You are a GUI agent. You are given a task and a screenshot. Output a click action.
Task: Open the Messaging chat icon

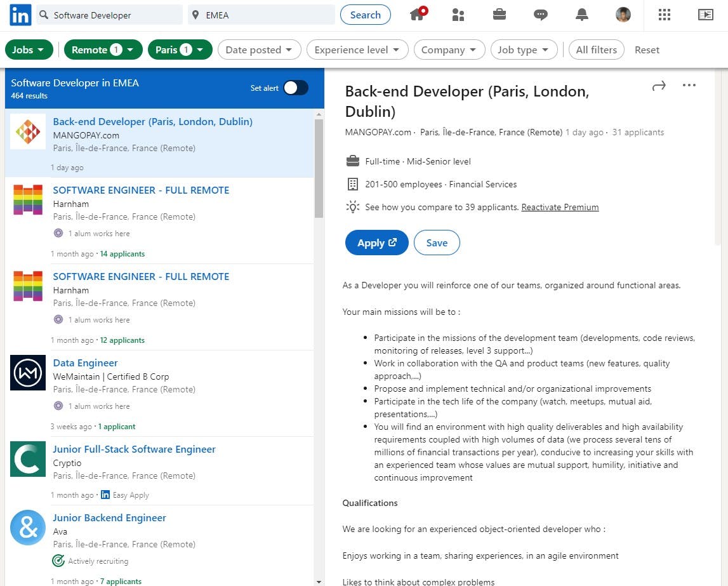pyautogui.click(x=540, y=15)
